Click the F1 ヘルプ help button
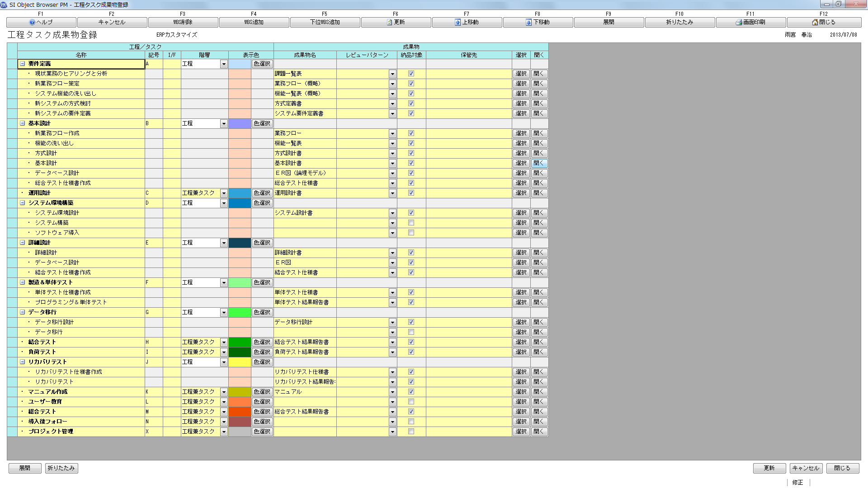 (41, 22)
